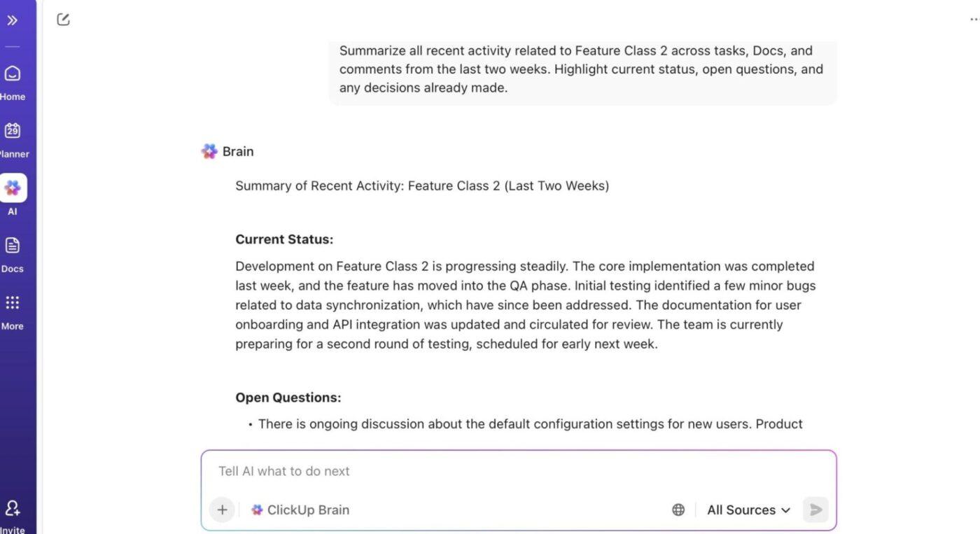Open the ClickUp Brain model selector
Image resolution: width=980 pixels, height=534 pixels.
pyautogui.click(x=300, y=510)
